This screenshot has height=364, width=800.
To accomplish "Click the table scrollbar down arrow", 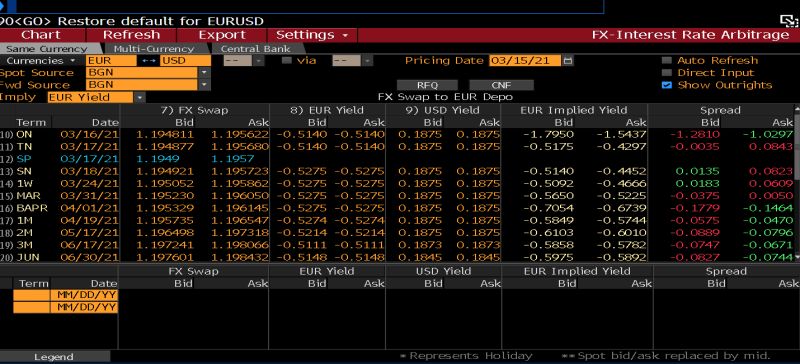I will 797,258.
